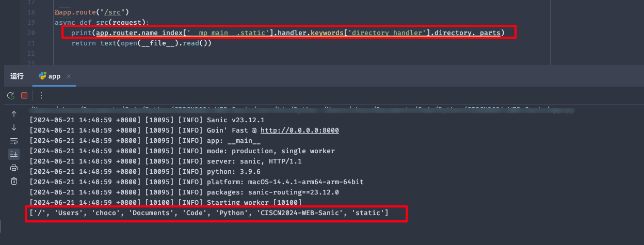Image resolution: width=644 pixels, height=245 pixels.
Task: Clear all console output with trash icon
Action: [x=14, y=181]
